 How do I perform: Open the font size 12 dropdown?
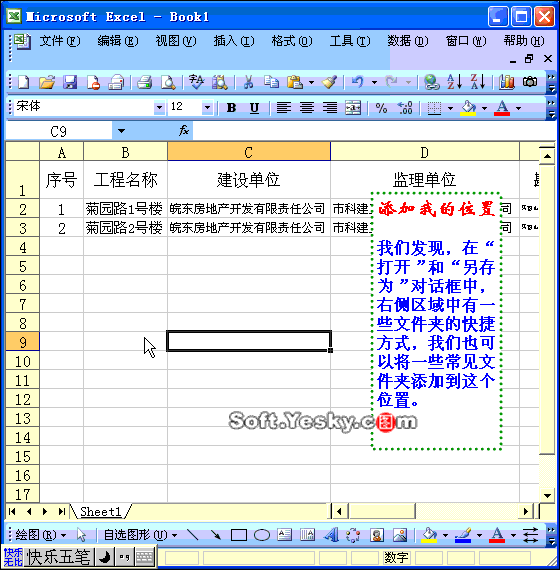point(207,108)
